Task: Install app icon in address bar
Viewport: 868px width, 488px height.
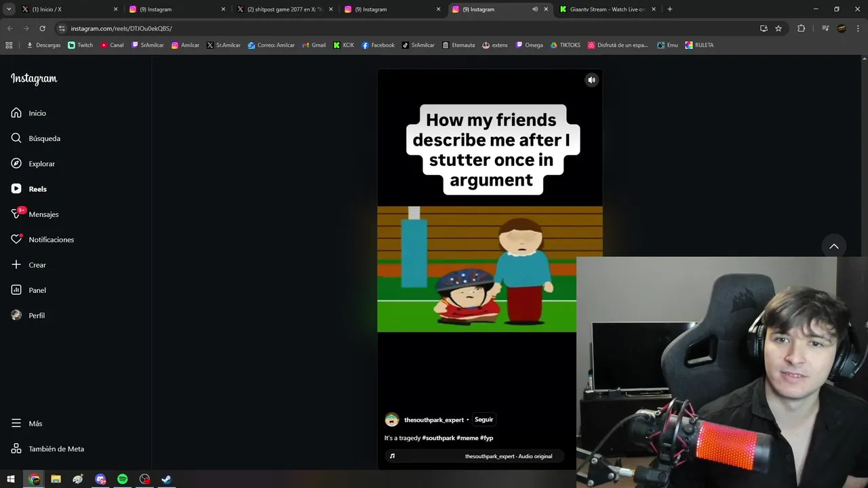Action: point(764,28)
